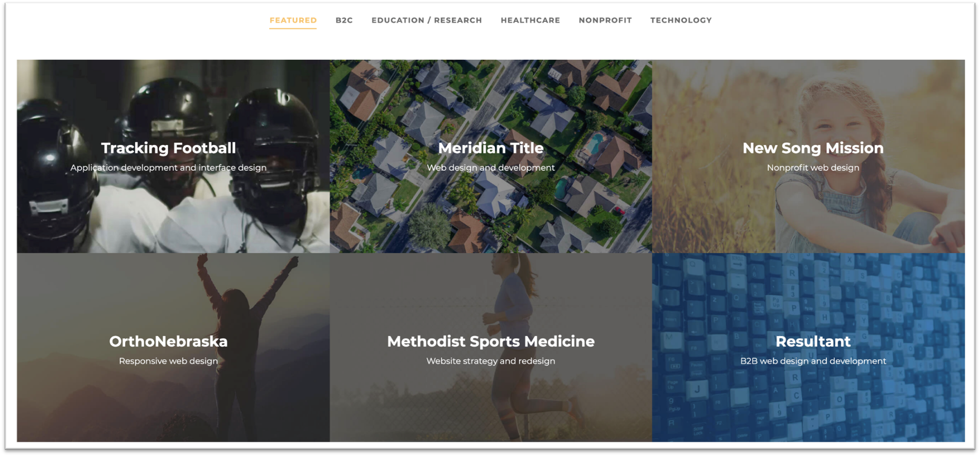980x456 pixels.
Task: Filter portfolio by Healthcare
Action: click(530, 20)
